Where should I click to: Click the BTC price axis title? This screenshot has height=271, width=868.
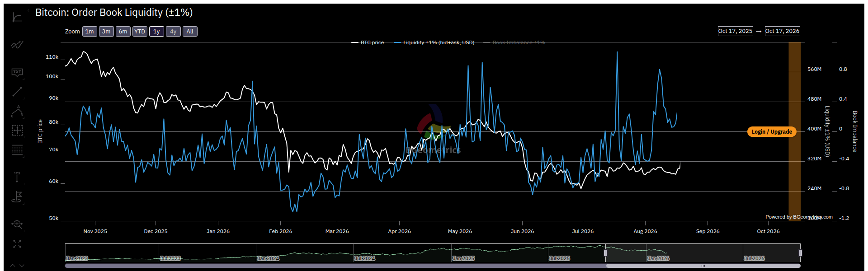click(x=40, y=131)
